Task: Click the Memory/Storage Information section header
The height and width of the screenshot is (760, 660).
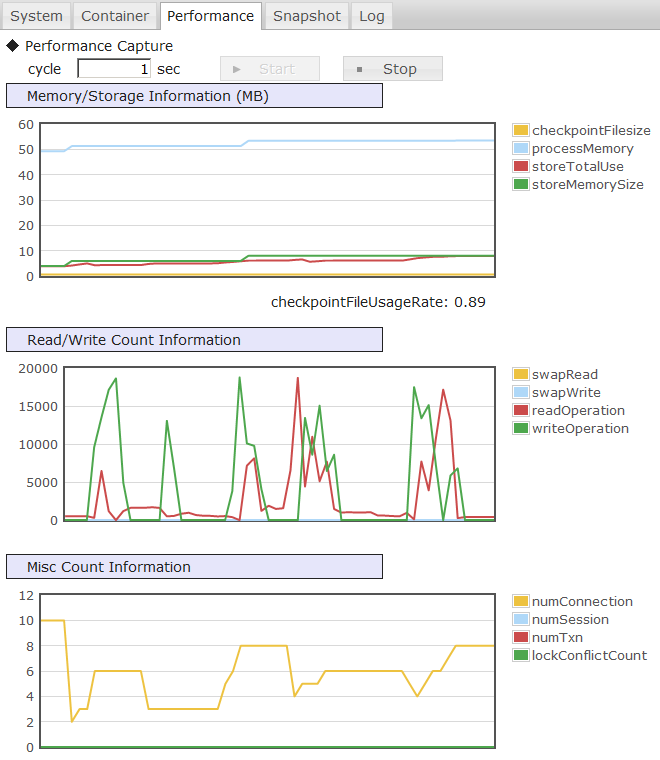Action: 194,96
